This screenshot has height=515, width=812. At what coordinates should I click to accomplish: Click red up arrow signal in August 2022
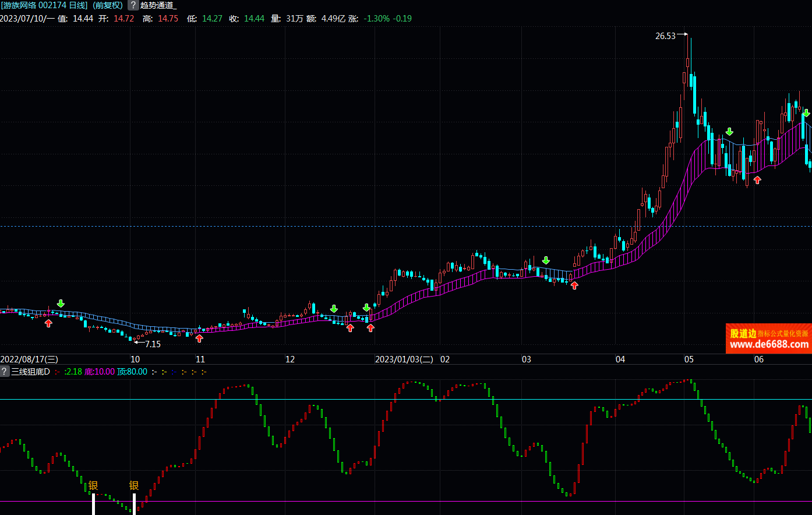pos(48,323)
